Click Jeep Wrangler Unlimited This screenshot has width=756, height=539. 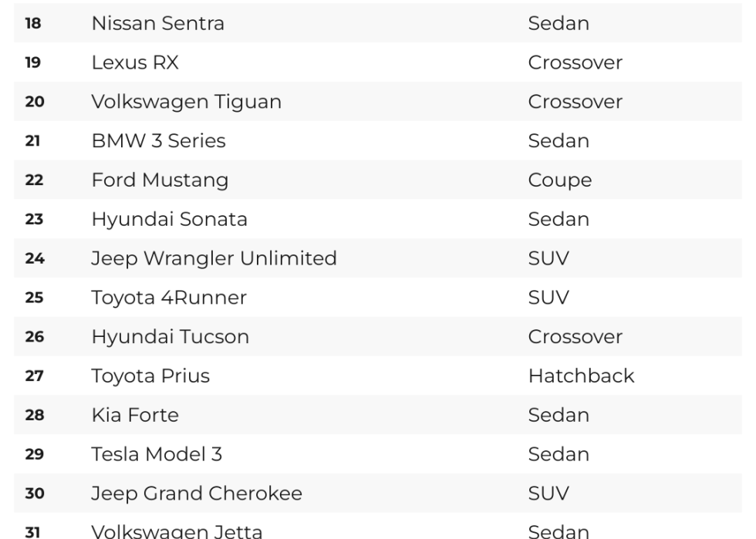(214, 258)
